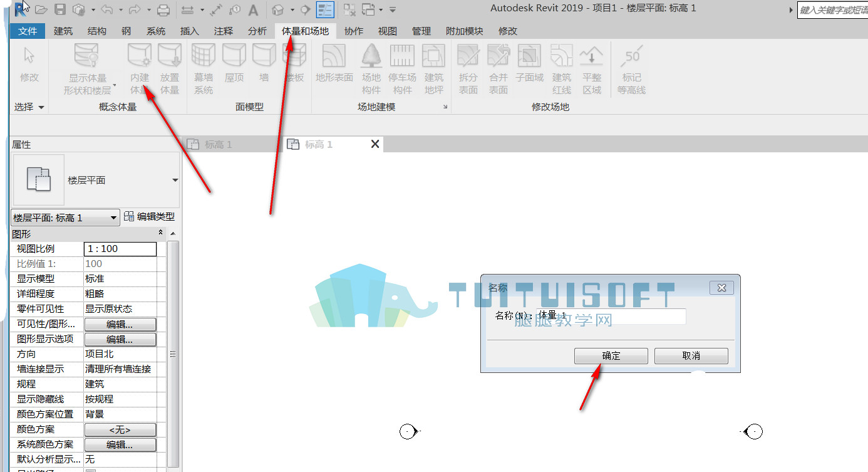The image size is (868, 472).
Task: Click the save icon in quick access toolbar
Action: 60,9
